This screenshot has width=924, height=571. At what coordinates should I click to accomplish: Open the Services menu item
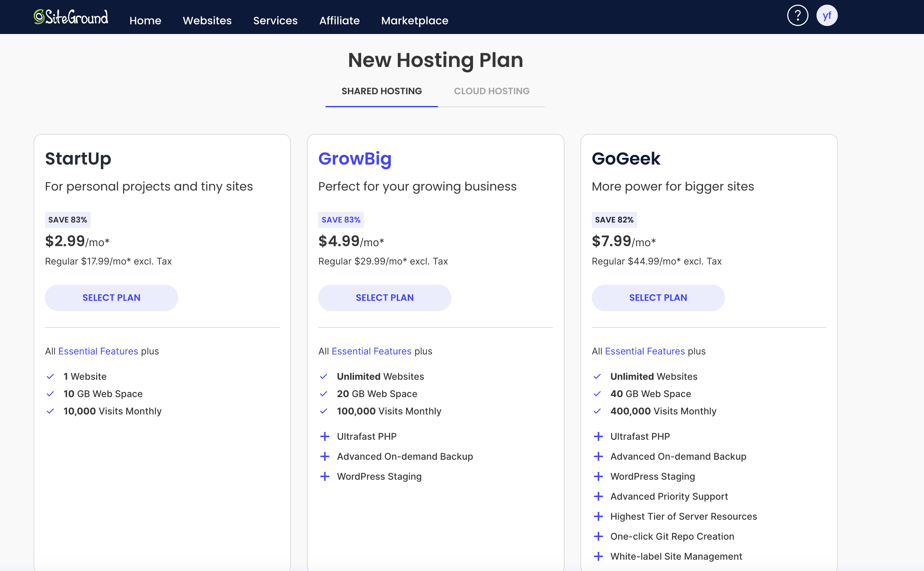pos(275,20)
